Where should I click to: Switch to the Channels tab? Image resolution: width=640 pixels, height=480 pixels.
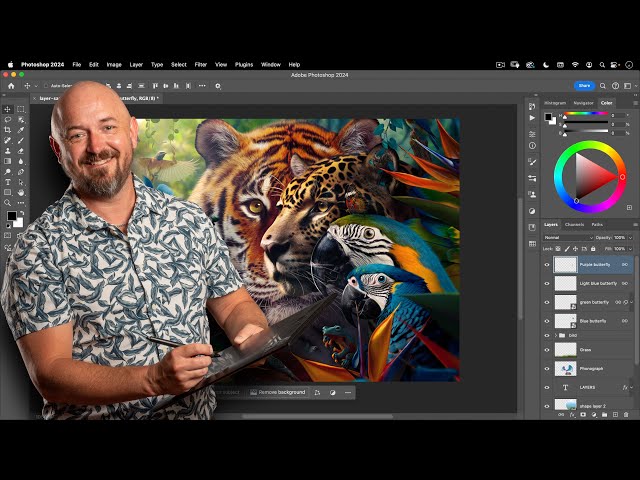pos(574,224)
